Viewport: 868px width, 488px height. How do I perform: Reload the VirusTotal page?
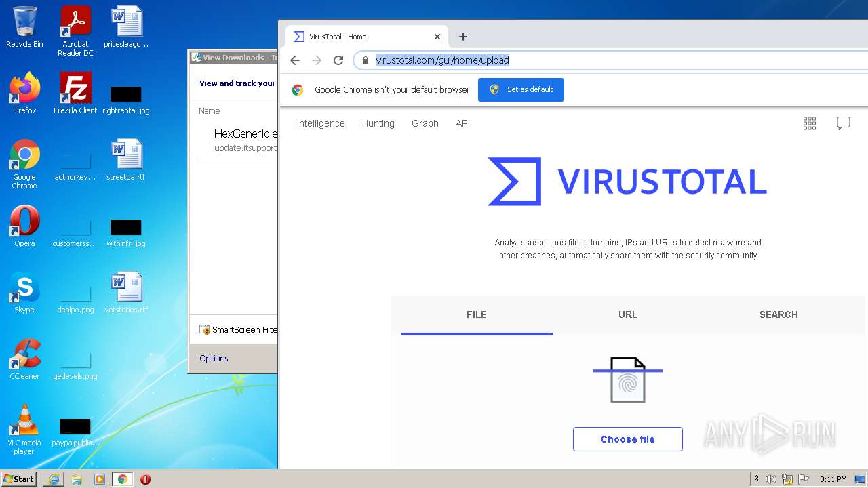[x=338, y=60]
